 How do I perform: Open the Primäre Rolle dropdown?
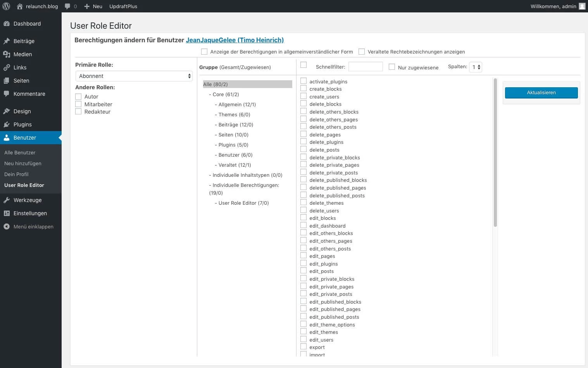click(x=134, y=76)
